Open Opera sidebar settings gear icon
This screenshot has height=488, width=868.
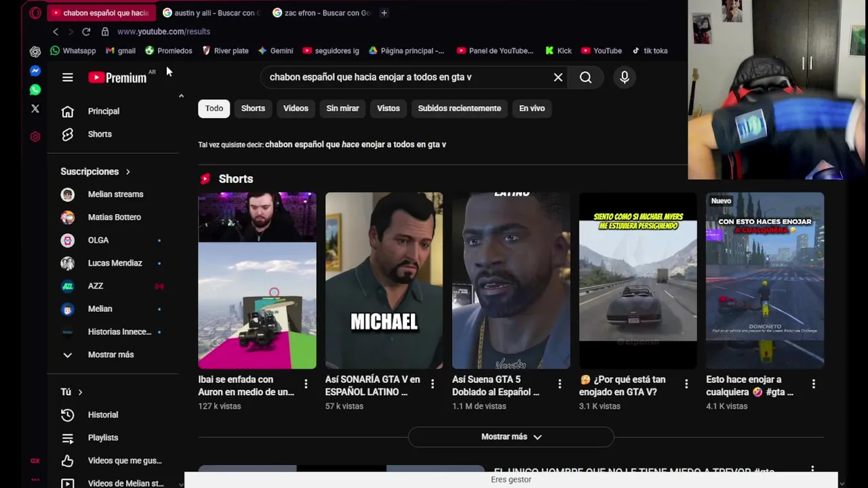[35, 136]
